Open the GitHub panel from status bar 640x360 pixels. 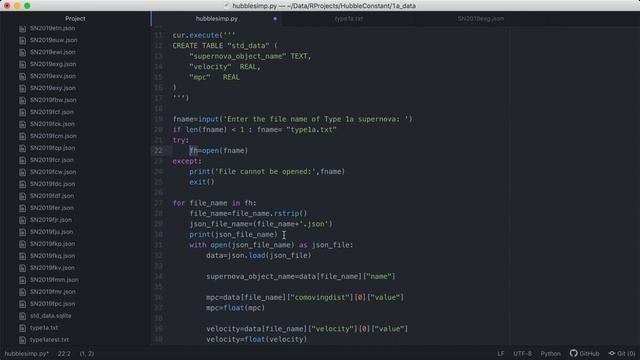point(584,353)
